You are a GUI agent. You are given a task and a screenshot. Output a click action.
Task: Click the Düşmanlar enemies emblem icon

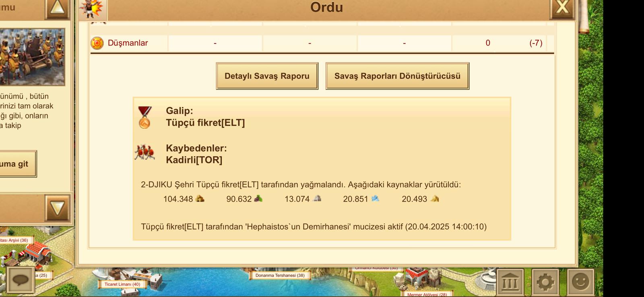[97, 43]
